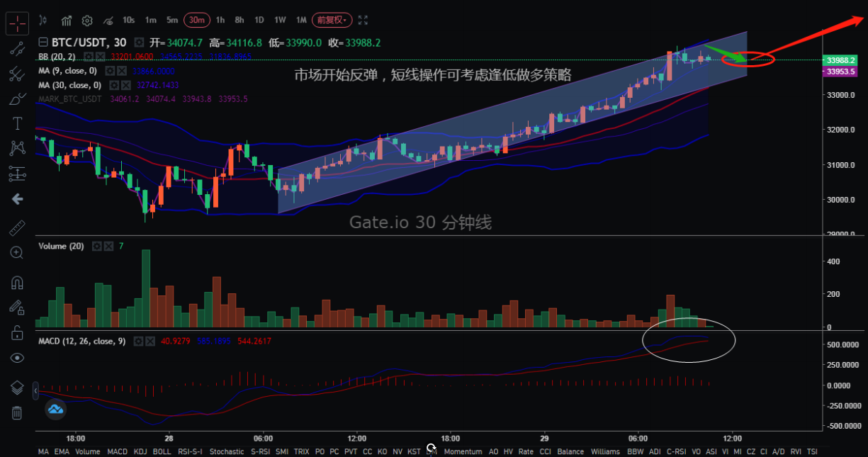Open MA (9, close, 0) settings

click(x=109, y=71)
